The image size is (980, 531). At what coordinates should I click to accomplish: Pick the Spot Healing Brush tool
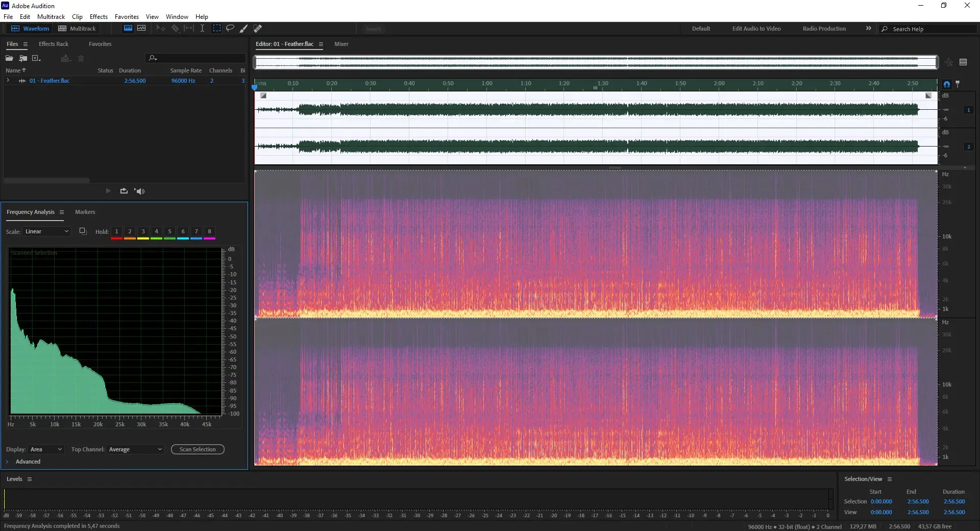pyautogui.click(x=258, y=29)
